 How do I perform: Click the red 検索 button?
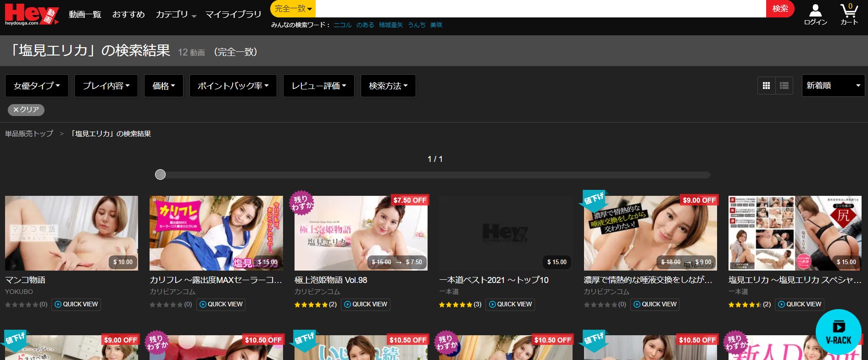[780, 9]
